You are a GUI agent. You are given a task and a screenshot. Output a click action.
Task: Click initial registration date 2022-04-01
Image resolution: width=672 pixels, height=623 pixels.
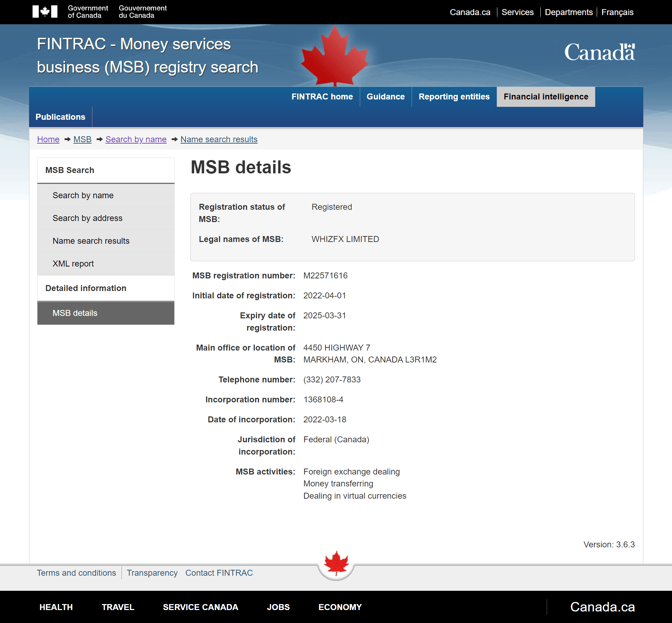tap(324, 296)
